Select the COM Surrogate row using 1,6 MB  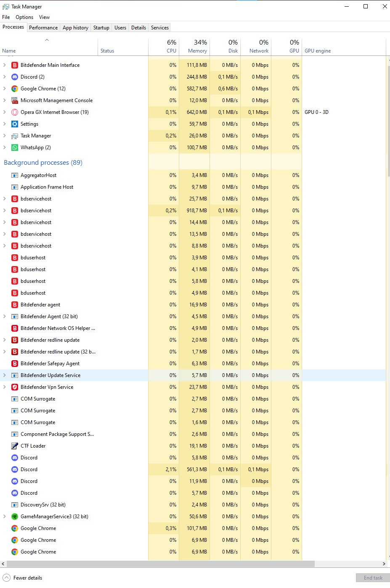point(193,422)
